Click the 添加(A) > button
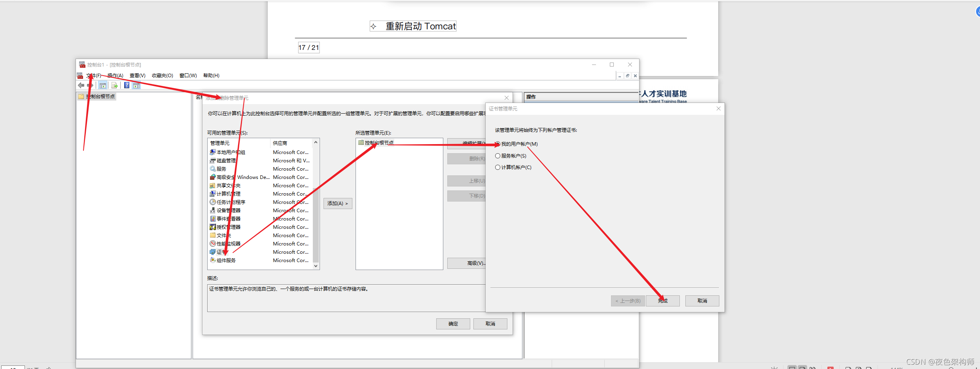Screen dimensions: 980x369 338,204
